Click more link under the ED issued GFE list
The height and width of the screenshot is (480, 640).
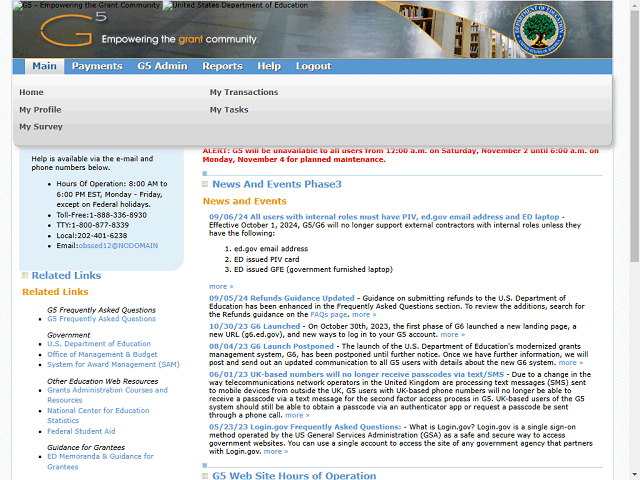221,287
